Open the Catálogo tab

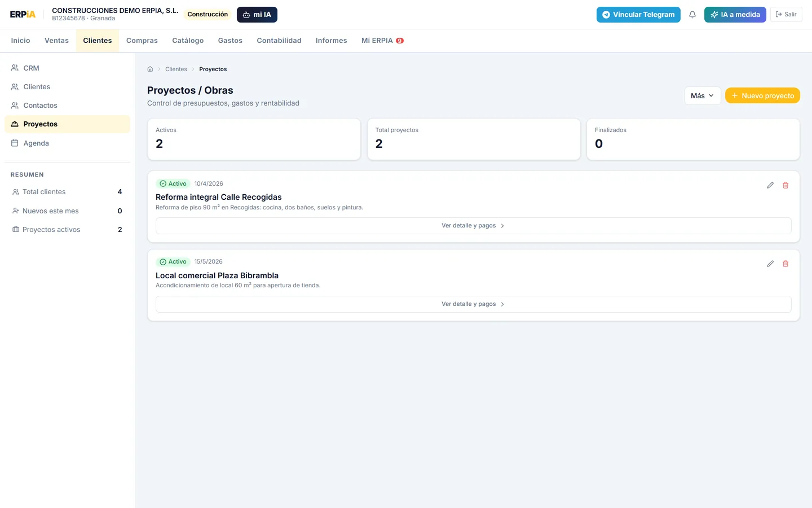[x=188, y=41]
